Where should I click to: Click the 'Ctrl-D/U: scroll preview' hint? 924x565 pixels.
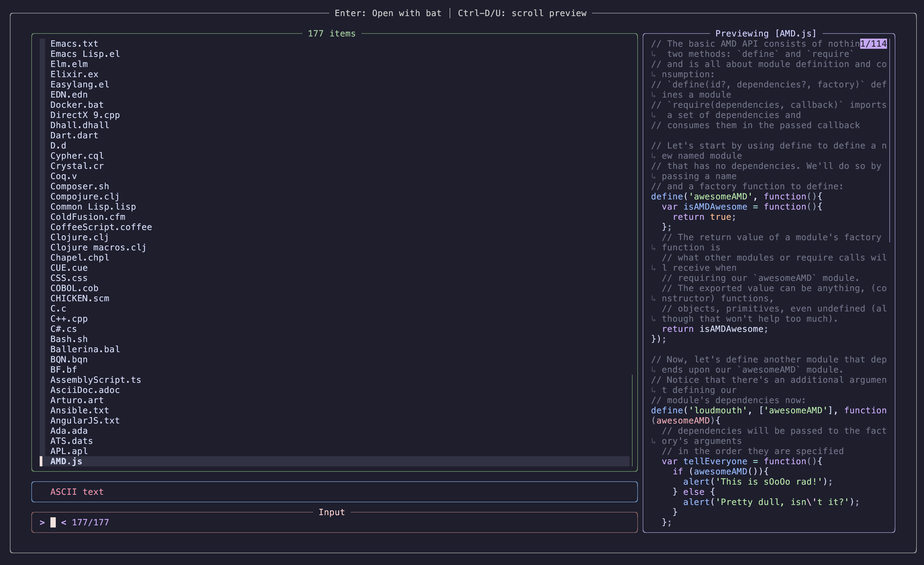tap(522, 13)
